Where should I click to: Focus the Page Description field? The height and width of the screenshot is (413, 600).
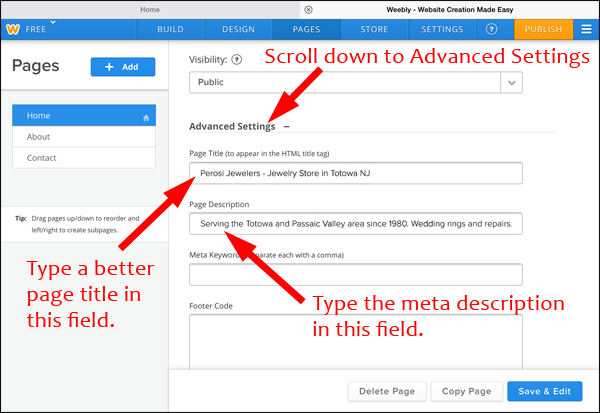click(355, 224)
